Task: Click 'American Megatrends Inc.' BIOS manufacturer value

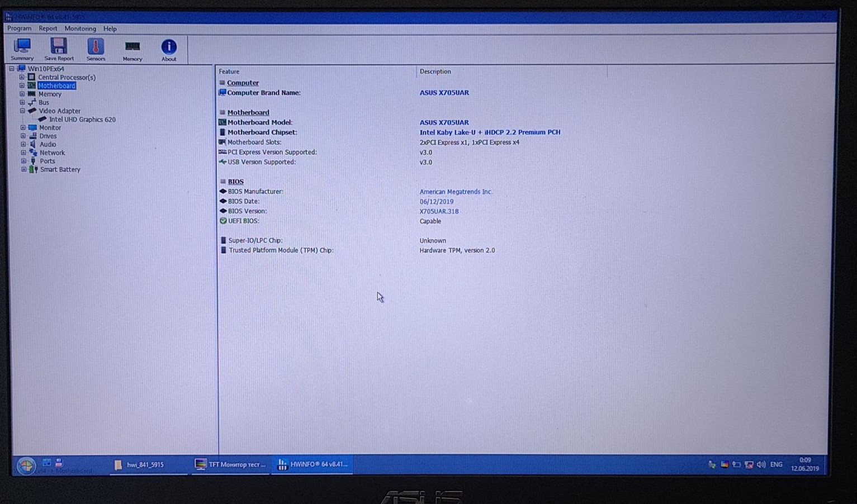Action: (x=456, y=192)
